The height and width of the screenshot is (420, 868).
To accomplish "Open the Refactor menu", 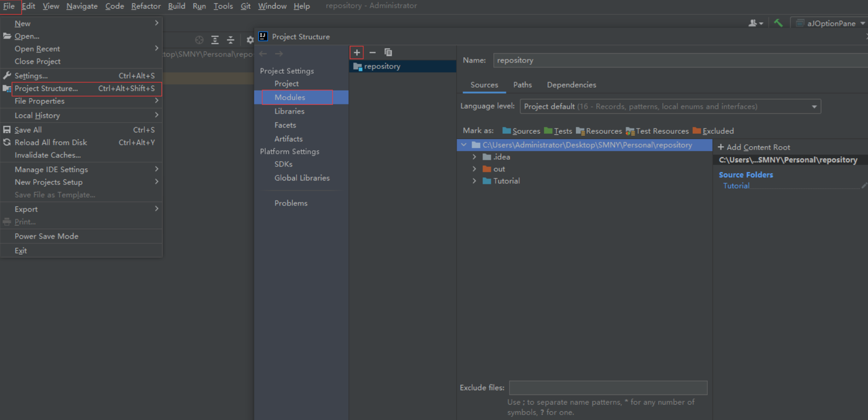I will click(146, 6).
